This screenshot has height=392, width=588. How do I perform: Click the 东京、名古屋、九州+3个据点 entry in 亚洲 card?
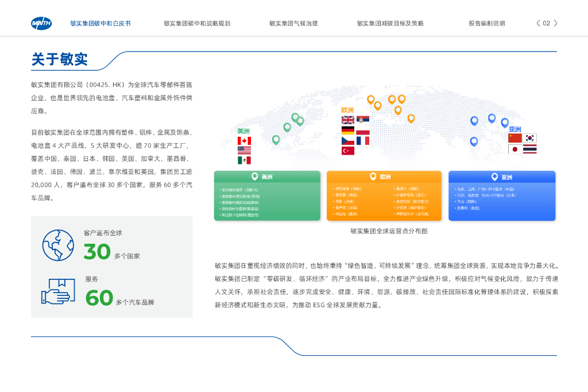[485, 195]
